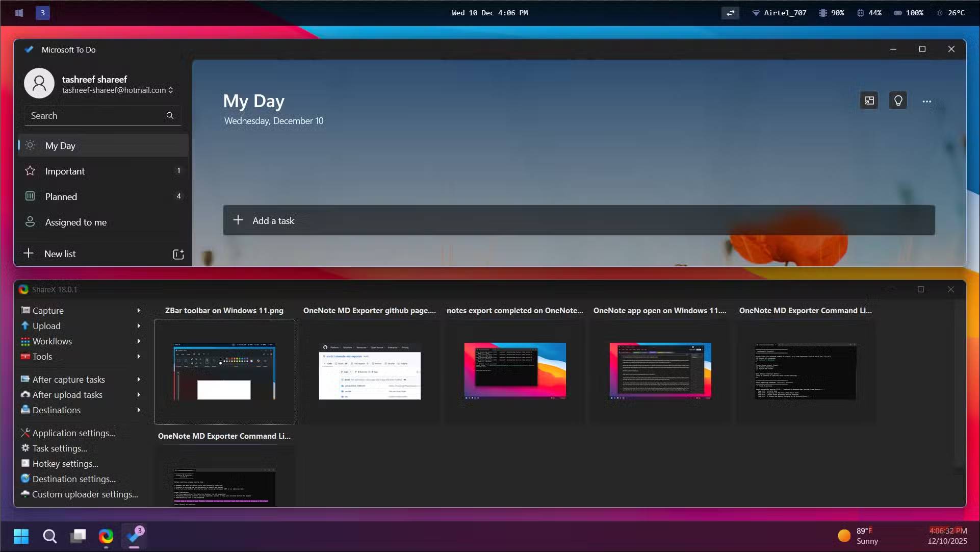Click the ShareX history vertical scrollbar
The image size is (980, 552).
959,383
